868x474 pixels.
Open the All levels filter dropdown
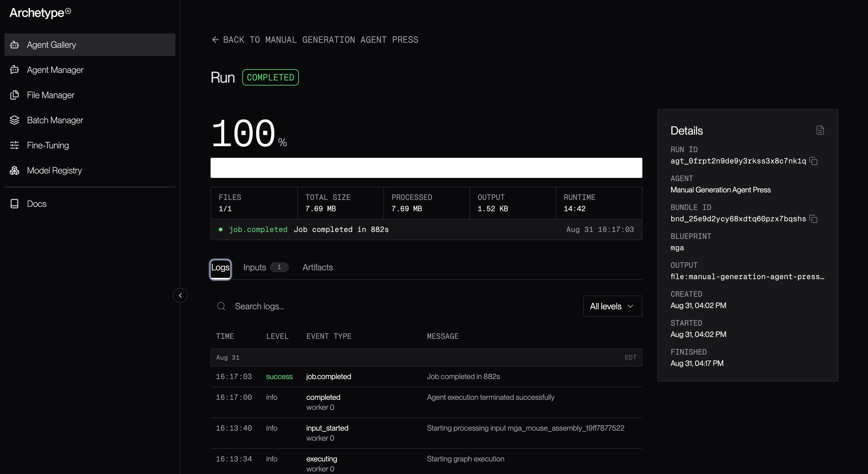(612, 306)
